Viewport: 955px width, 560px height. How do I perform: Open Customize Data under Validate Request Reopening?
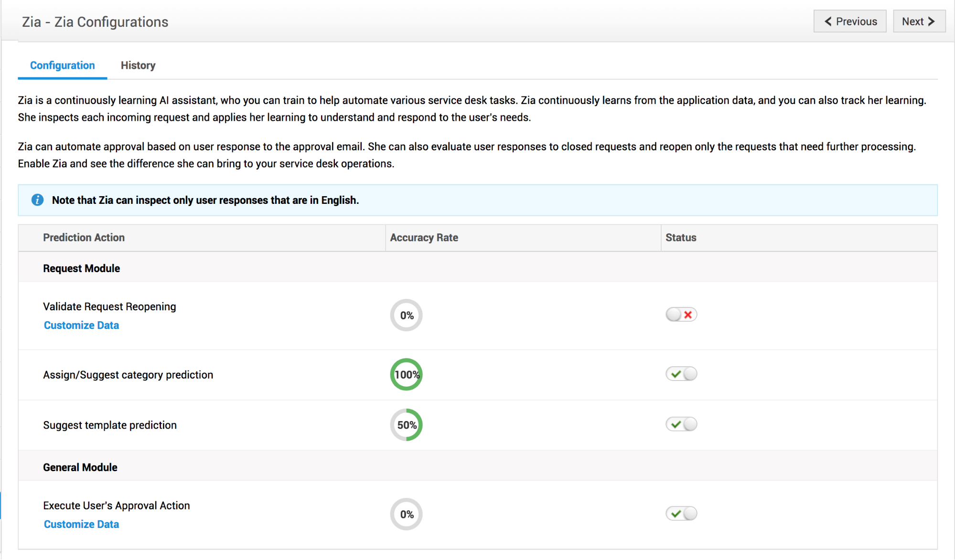coord(81,325)
